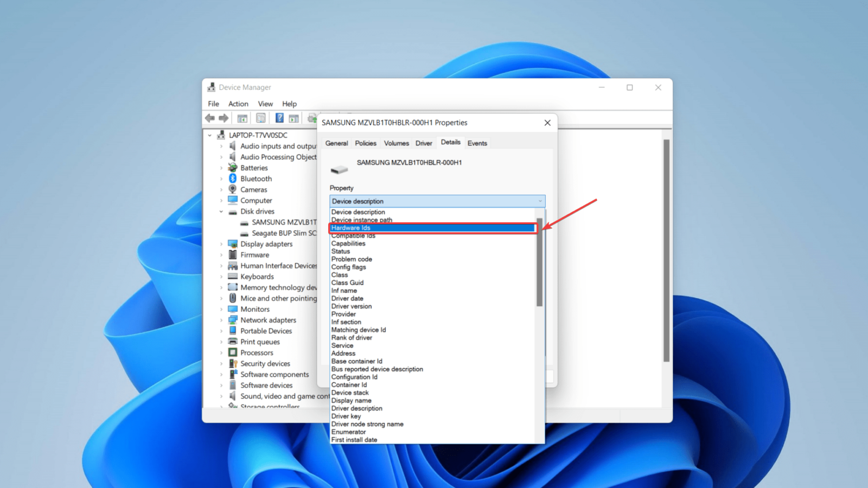Screen dimensions: 868x488
Task: Click the computer icon next to LAPTOP-T7VV0SDC
Action: tap(221, 135)
